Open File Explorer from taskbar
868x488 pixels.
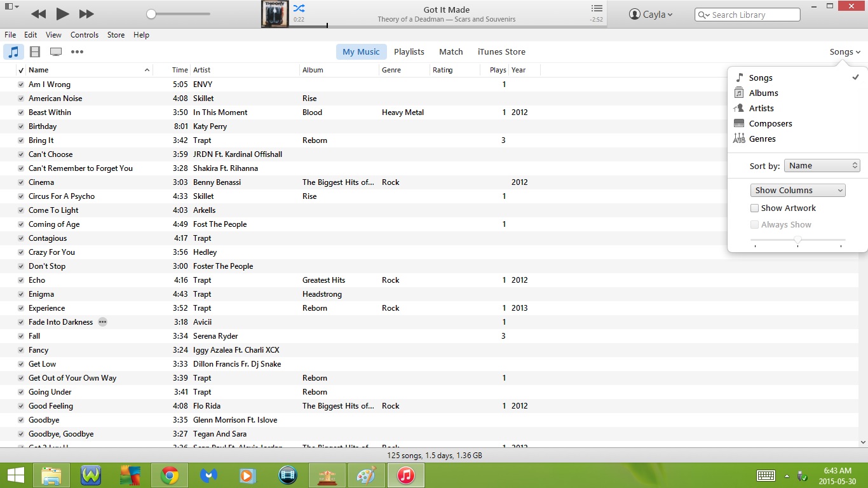point(51,475)
